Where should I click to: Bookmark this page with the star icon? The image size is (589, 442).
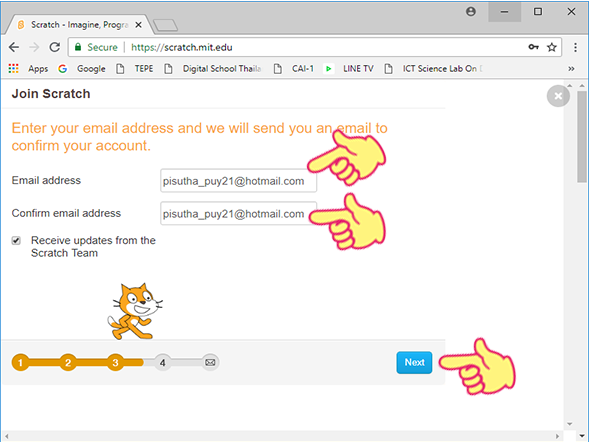coord(551,47)
